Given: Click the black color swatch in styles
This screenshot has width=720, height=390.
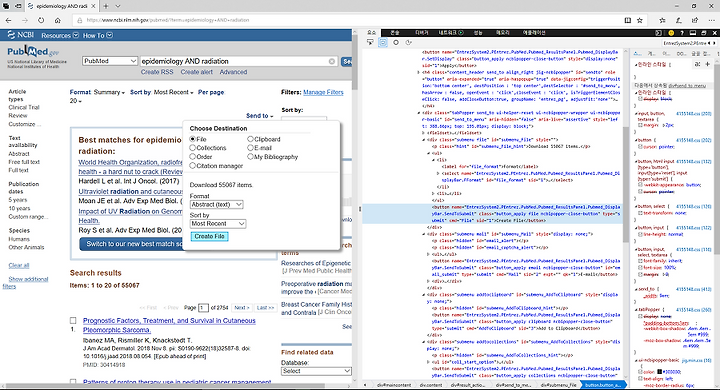Looking at the screenshot, I should coord(659,372).
